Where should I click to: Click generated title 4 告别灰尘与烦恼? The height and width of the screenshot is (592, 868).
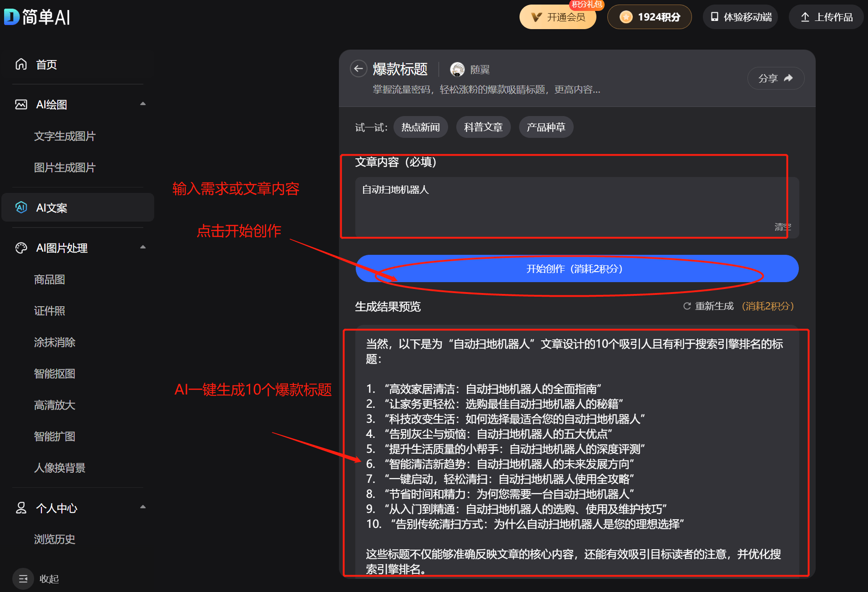click(490, 434)
